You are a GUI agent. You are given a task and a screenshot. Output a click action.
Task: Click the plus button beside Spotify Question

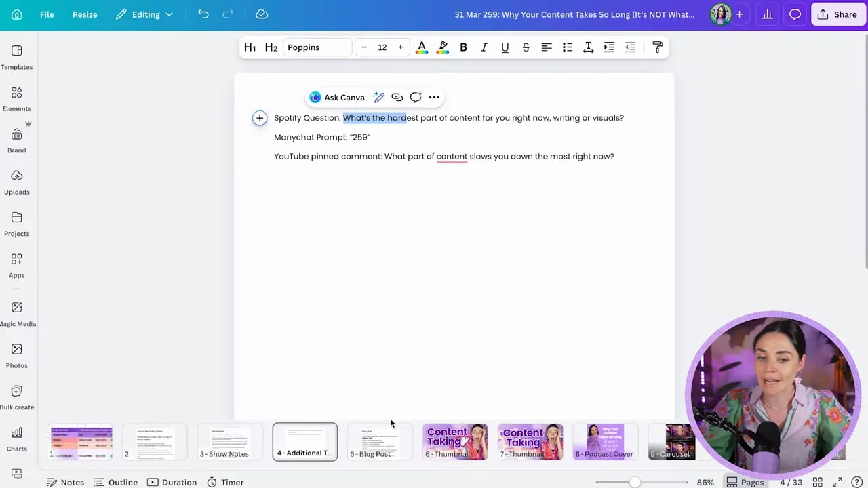260,118
